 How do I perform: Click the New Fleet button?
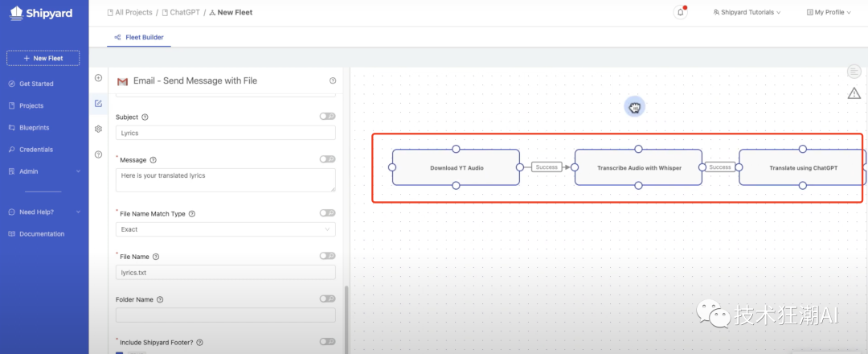(43, 58)
